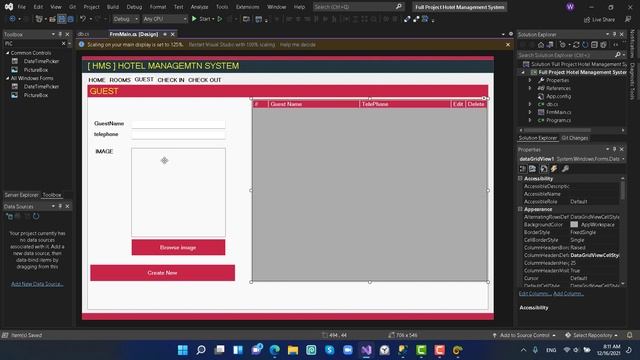640x360 pixels.
Task: Collapse the All Windows Forms toolbox group
Action: (x=7, y=78)
